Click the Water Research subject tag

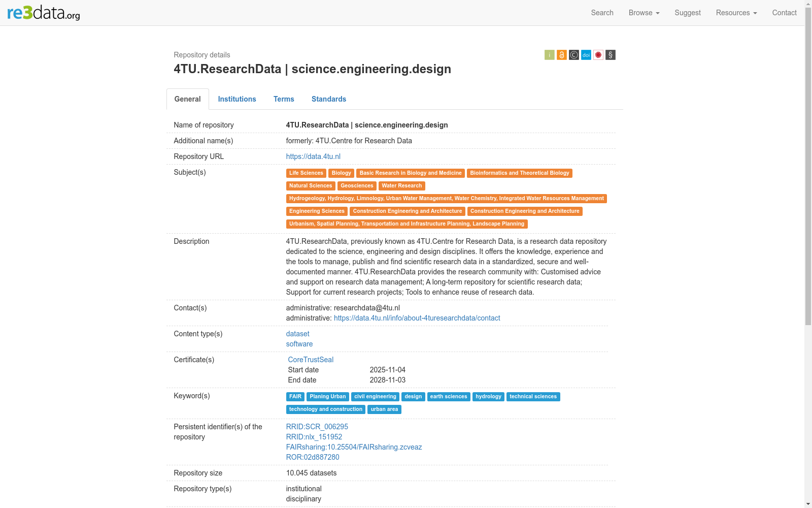402,186
